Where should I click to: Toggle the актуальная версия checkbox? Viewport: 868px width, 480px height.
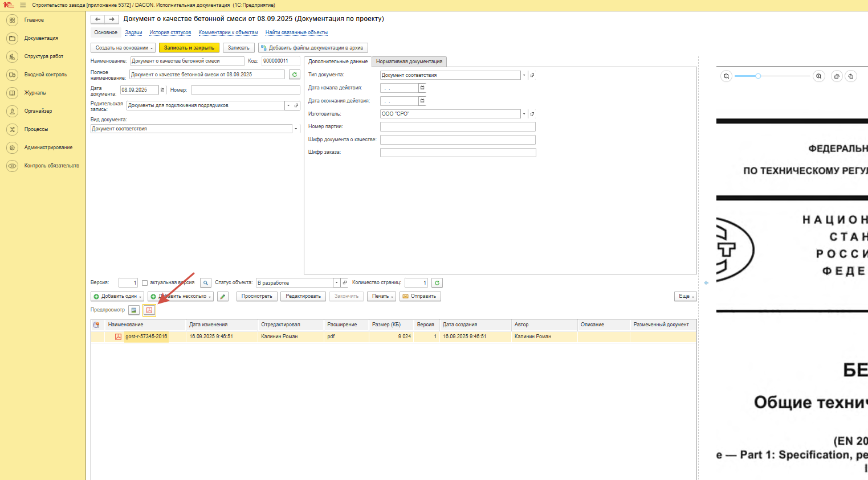[145, 283]
